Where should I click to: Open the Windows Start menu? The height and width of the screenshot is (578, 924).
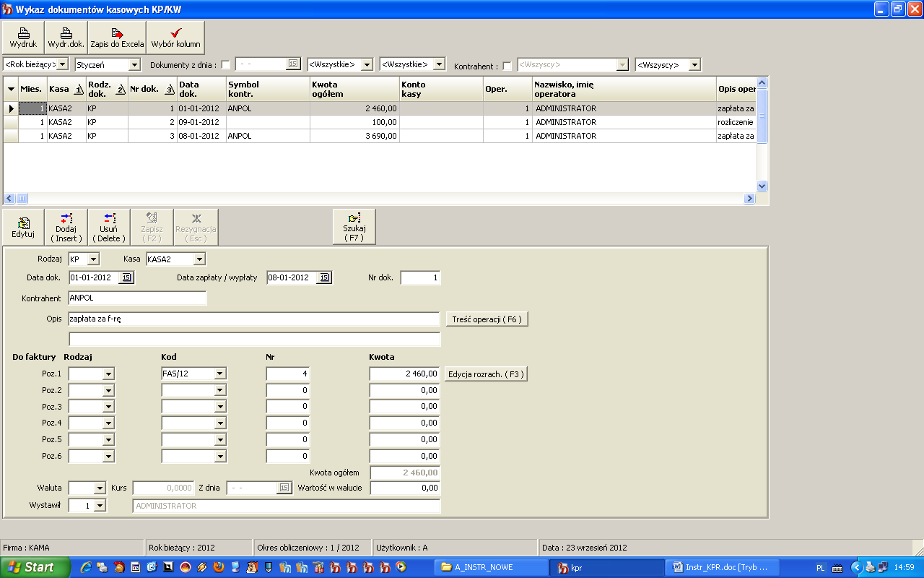coord(35,567)
